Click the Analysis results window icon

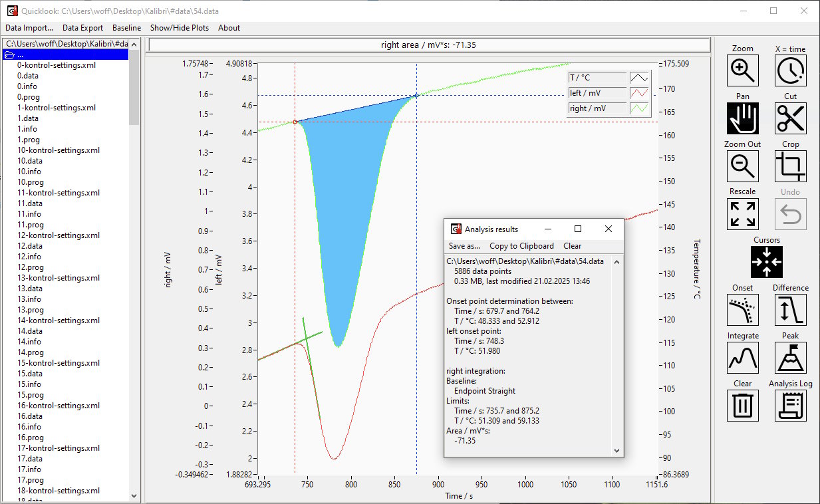tap(456, 229)
